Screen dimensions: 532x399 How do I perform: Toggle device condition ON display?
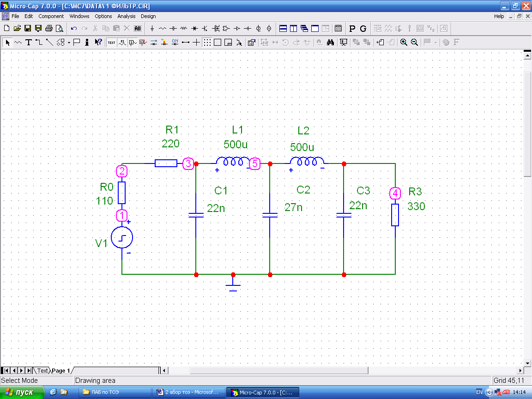[175, 42]
